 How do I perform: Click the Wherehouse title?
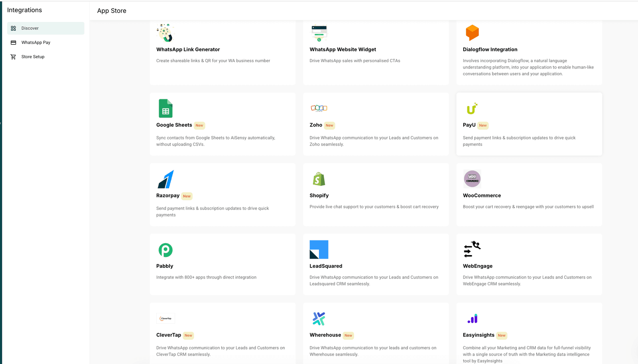(x=325, y=335)
